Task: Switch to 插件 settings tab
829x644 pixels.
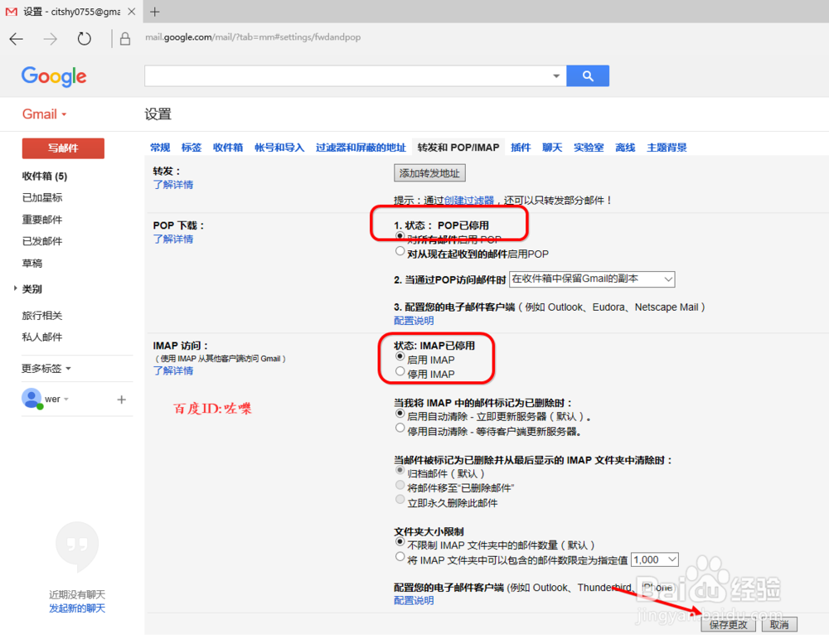Action: click(x=521, y=148)
